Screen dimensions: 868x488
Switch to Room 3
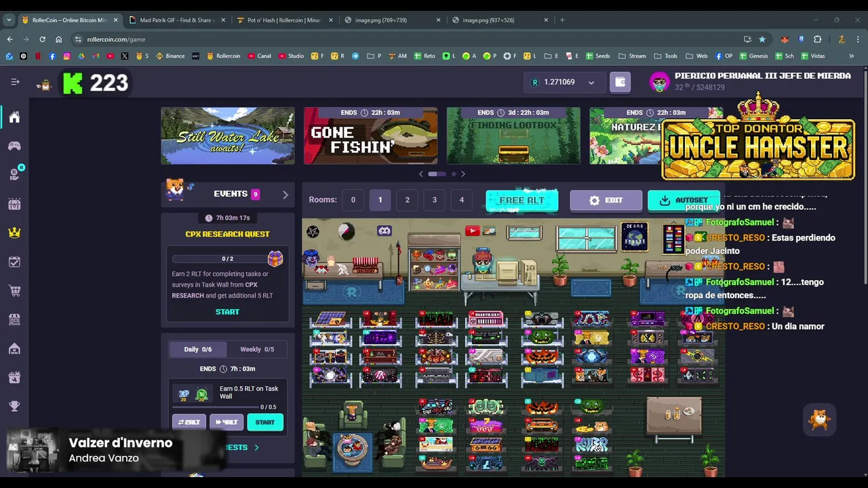pyautogui.click(x=434, y=200)
